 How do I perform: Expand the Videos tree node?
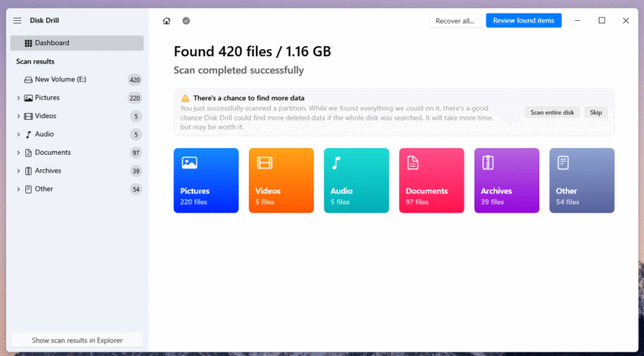click(18, 116)
